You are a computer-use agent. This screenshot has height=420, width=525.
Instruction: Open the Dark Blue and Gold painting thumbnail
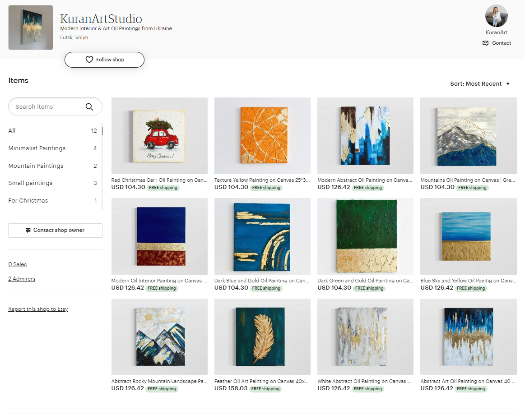tap(263, 236)
